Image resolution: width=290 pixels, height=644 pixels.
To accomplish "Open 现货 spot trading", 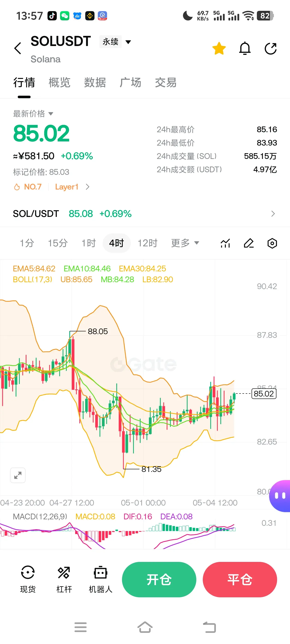I will point(28,579).
